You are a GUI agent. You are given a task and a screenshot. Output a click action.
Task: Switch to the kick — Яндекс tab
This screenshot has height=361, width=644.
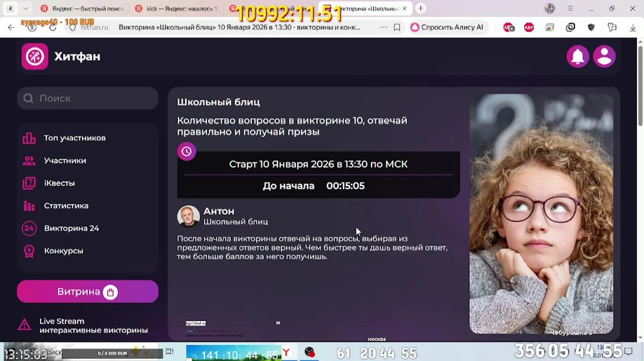(177, 9)
